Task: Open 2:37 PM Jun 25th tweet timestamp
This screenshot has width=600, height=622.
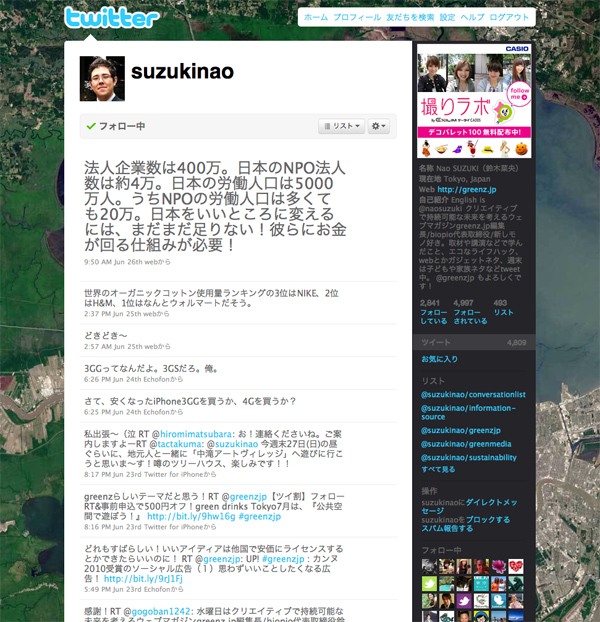Action: (113, 314)
